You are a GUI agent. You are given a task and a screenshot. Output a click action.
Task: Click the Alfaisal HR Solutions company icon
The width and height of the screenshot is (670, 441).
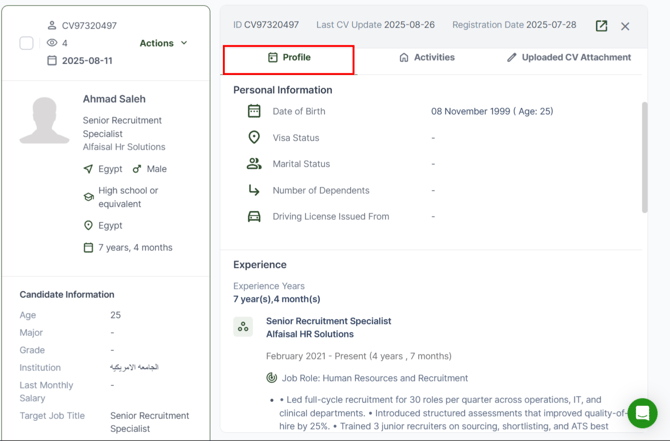pos(243,327)
